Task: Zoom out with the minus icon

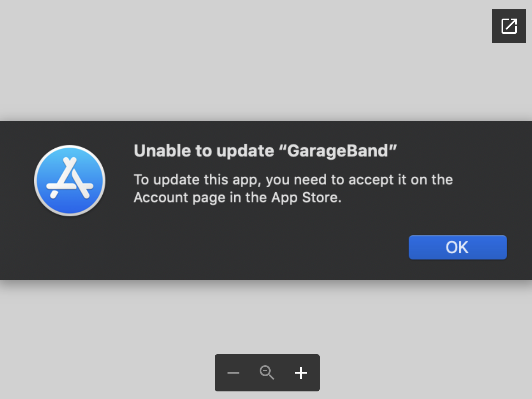Action: coord(233,373)
